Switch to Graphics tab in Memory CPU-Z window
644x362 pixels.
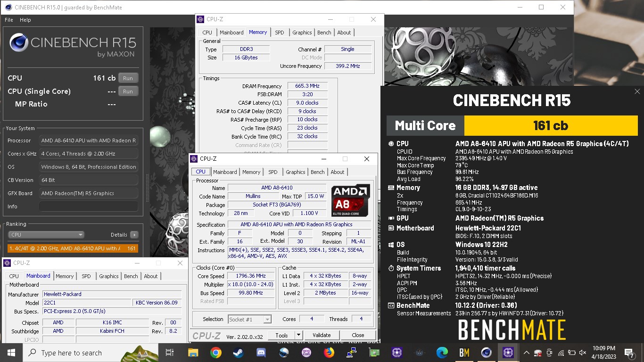[302, 33]
